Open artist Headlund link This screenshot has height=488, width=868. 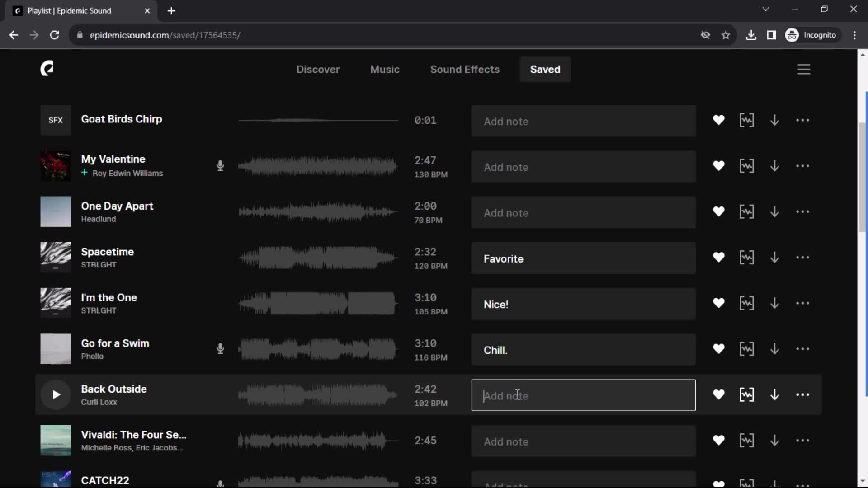pyautogui.click(x=99, y=219)
